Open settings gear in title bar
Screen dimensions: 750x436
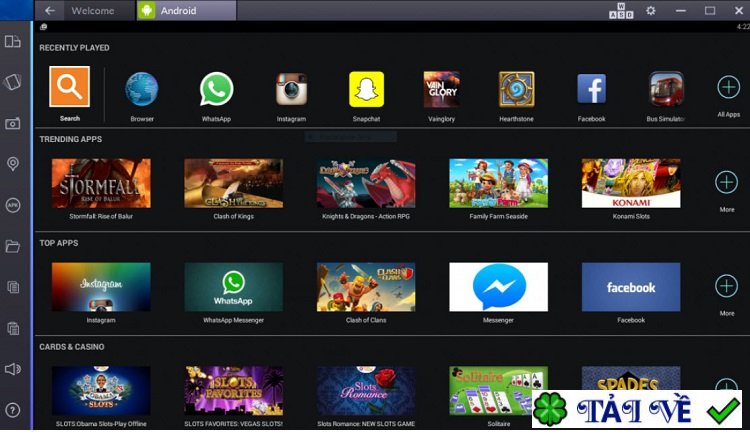[651, 10]
